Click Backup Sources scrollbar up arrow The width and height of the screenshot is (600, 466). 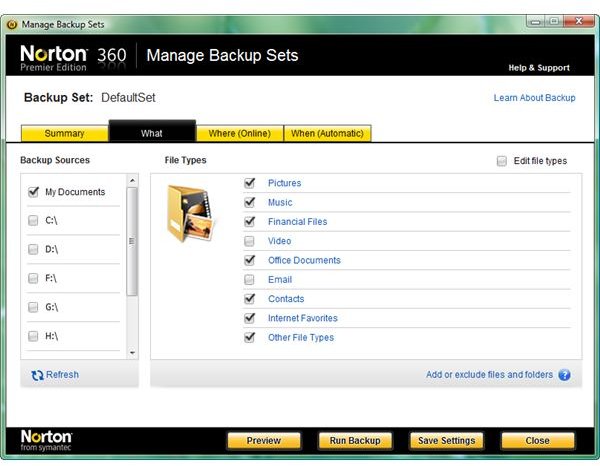pos(132,180)
